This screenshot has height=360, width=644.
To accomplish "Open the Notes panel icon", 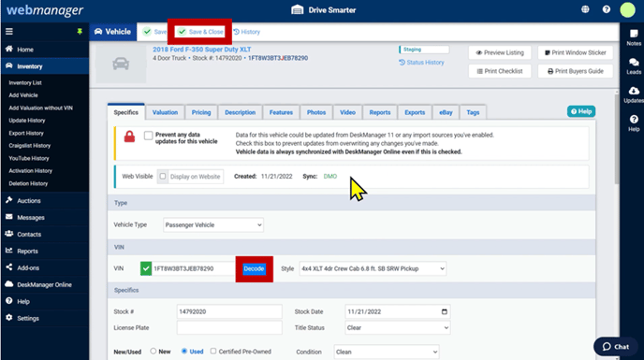I will point(634,37).
